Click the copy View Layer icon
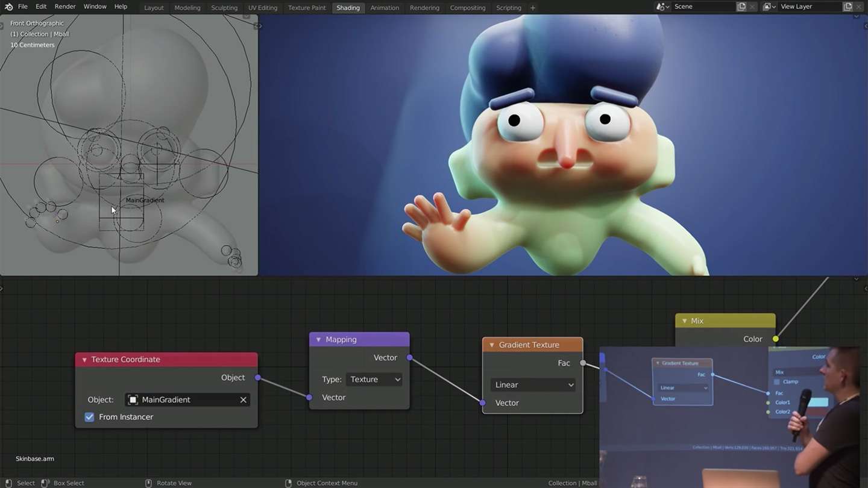The width and height of the screenshot is (868, 488). [x=847, y=6]
